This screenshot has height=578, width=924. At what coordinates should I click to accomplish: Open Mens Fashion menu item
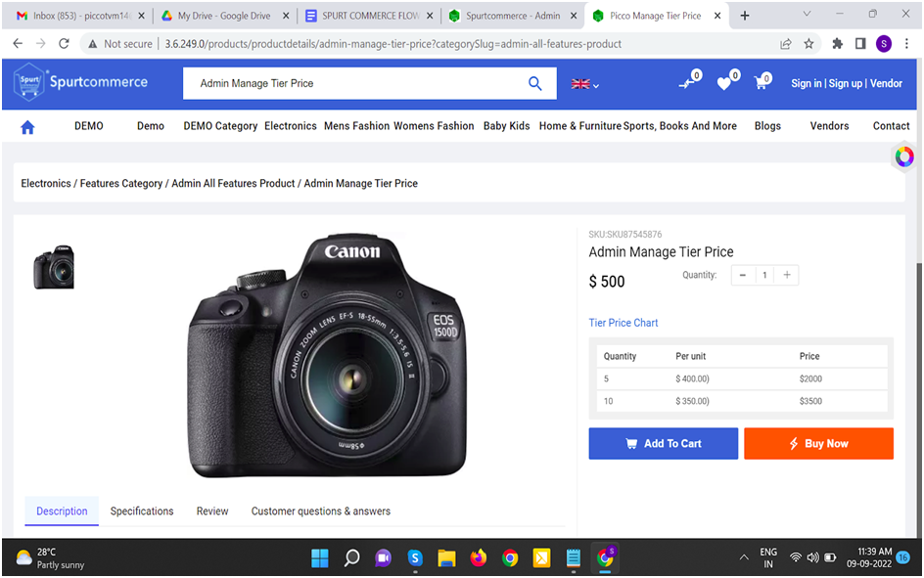(356, 126)
